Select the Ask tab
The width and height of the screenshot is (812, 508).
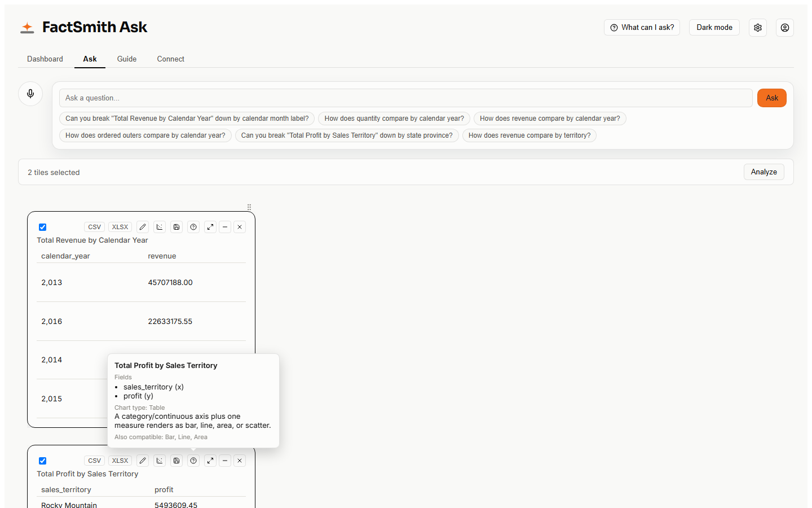pos(90,59)
